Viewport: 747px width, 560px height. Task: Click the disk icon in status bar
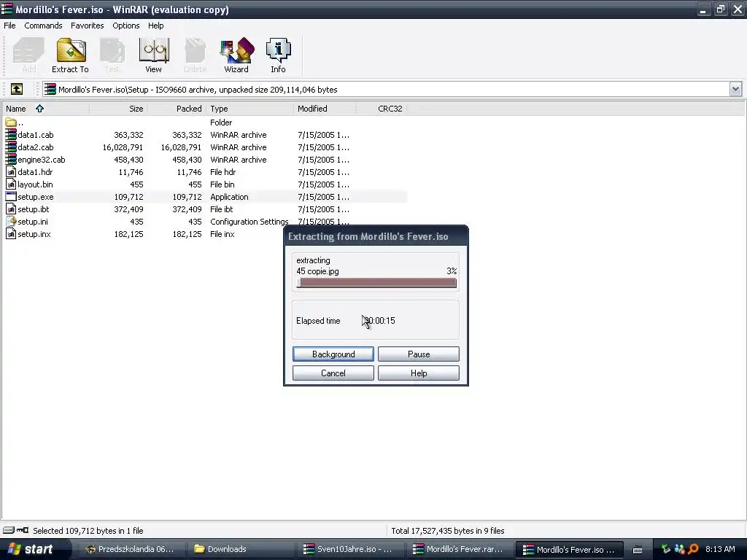tap(9, 530)
